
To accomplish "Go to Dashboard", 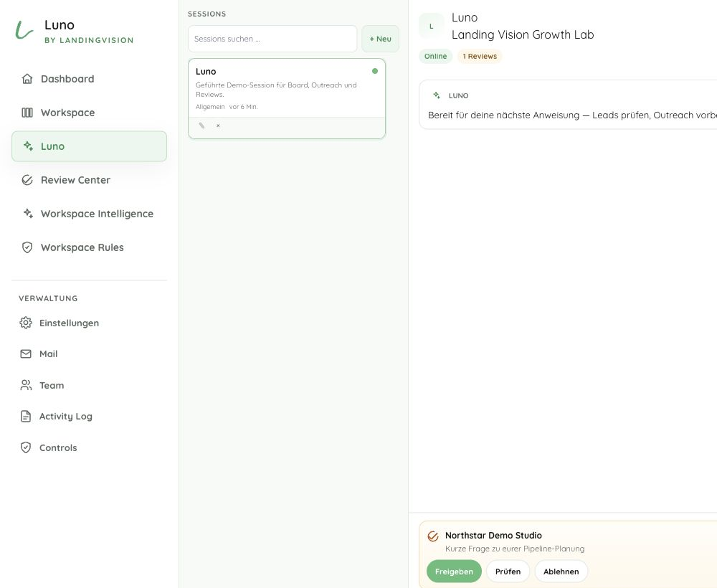I will tap(89, 79).
